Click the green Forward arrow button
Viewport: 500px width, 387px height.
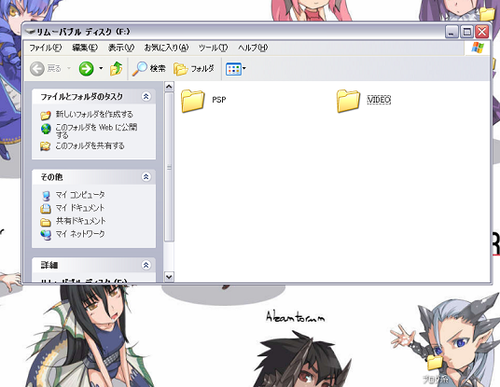86,69
